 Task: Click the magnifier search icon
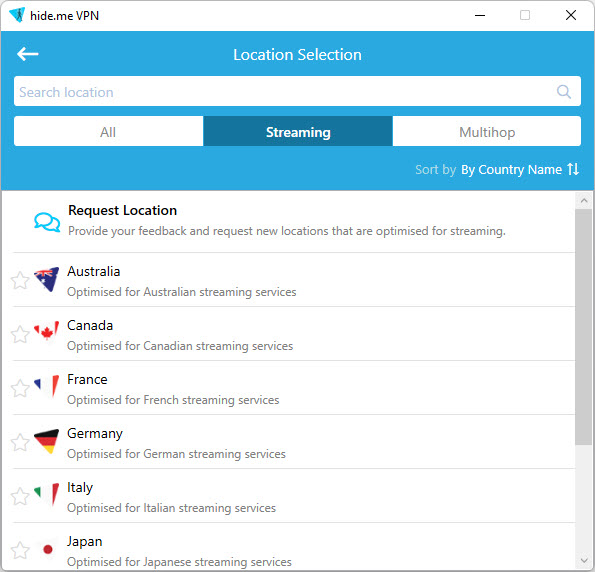point(564,91)
